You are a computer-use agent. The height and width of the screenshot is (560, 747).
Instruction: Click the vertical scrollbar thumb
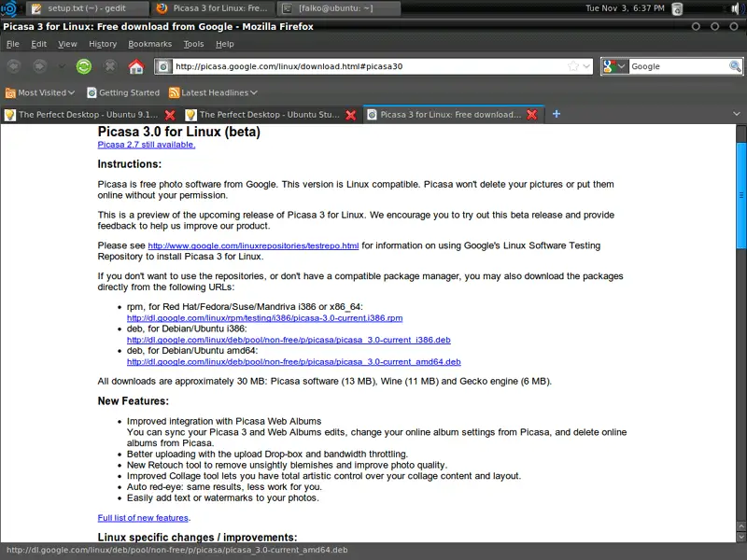click(741, 195)
